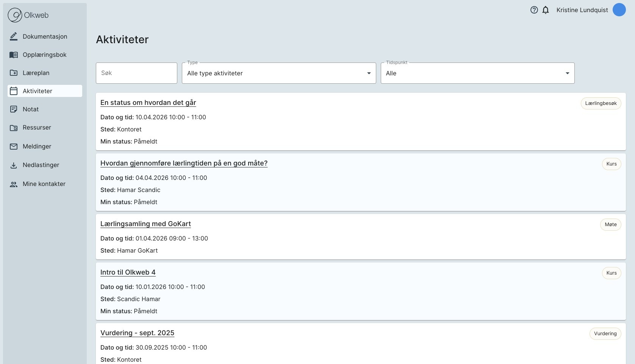The image size is (635, 364).
Task: Click the Mine kontakter people icon
Action: (x=14, y=184)
